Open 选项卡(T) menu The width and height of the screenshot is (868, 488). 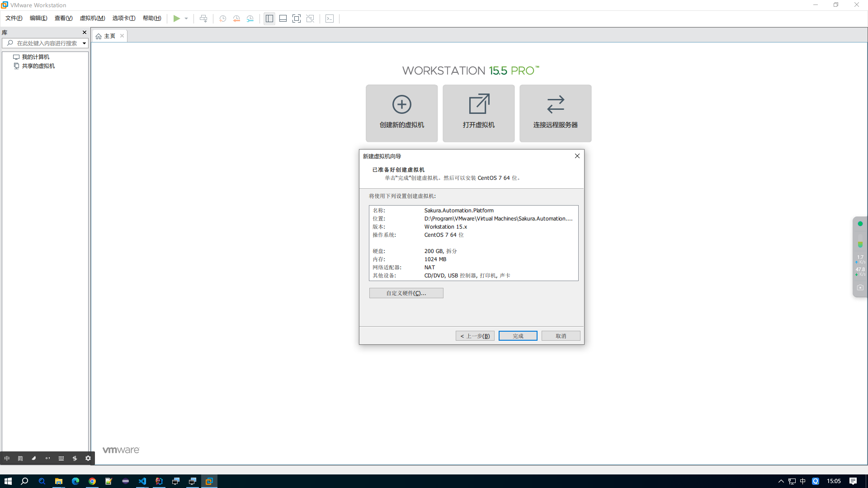pos(124,18)
